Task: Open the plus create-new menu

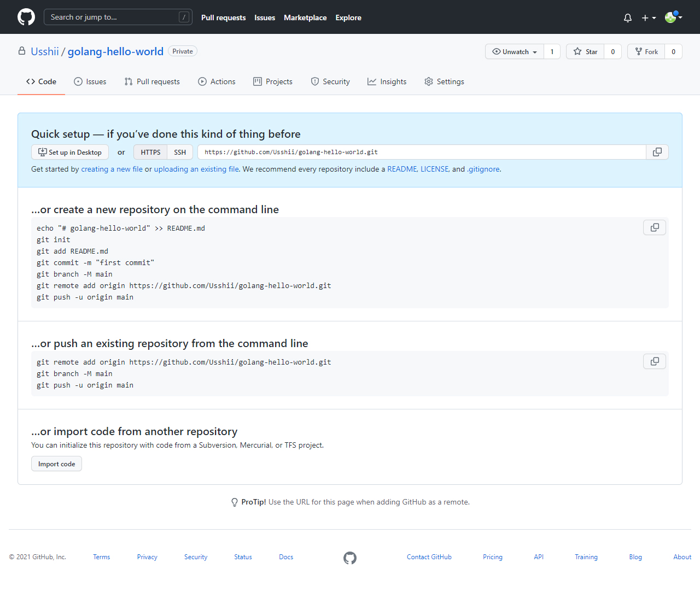Action: point(649,17)
